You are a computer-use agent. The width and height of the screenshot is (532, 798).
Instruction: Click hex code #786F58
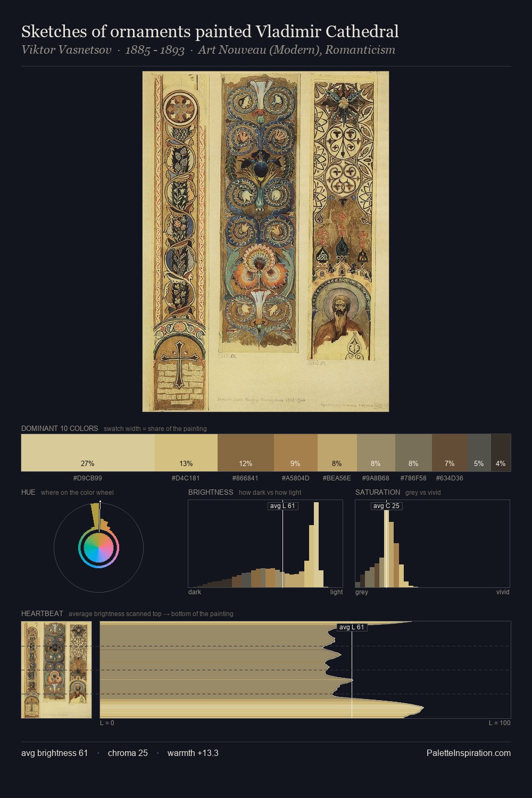[413, 478]
